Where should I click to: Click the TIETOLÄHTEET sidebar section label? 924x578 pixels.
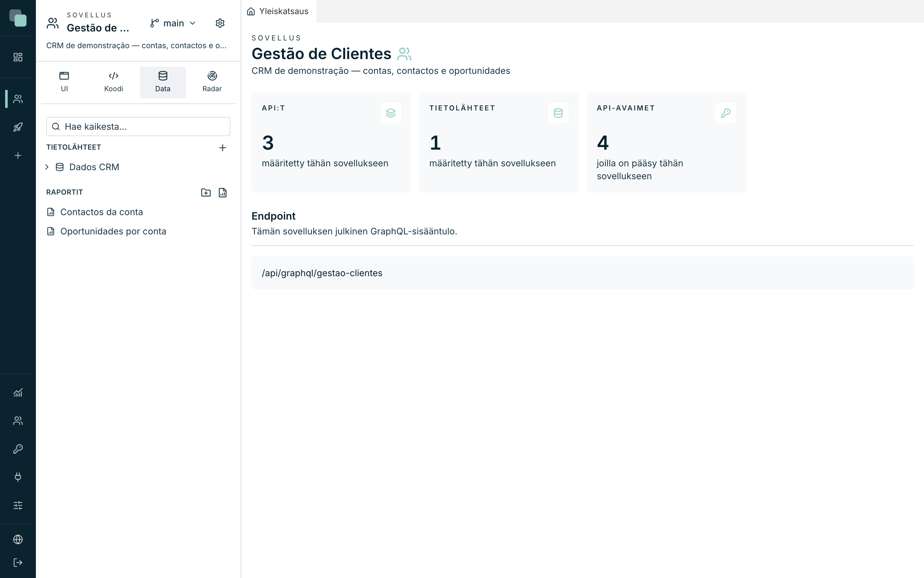tap(74, 147)
